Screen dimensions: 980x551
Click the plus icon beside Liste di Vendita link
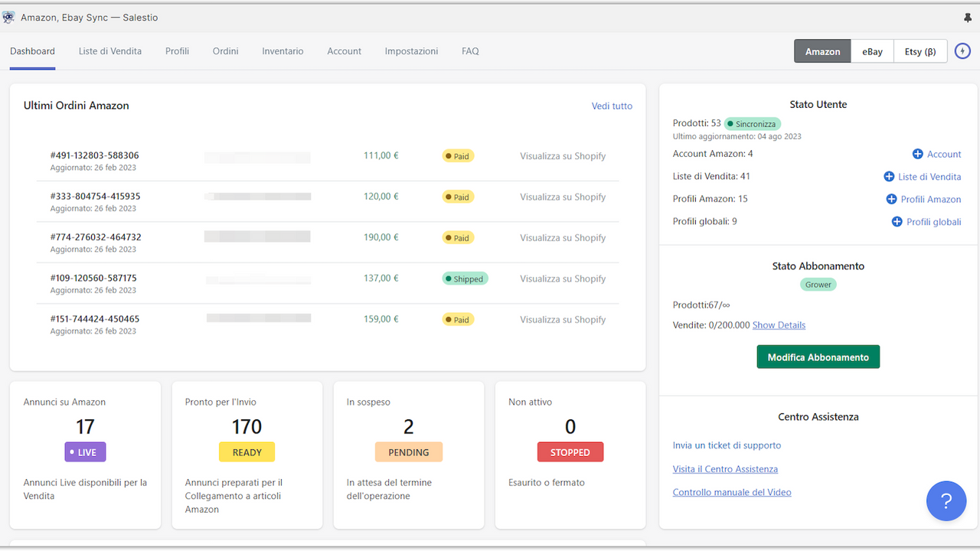pyautogui.click(x=889, y=177)
